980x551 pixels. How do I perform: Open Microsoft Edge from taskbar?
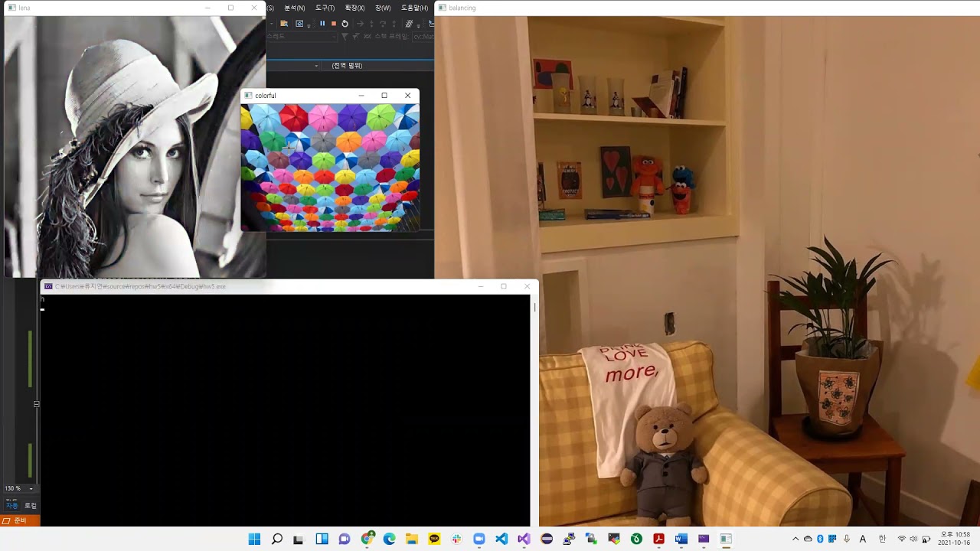coord(389,539)
